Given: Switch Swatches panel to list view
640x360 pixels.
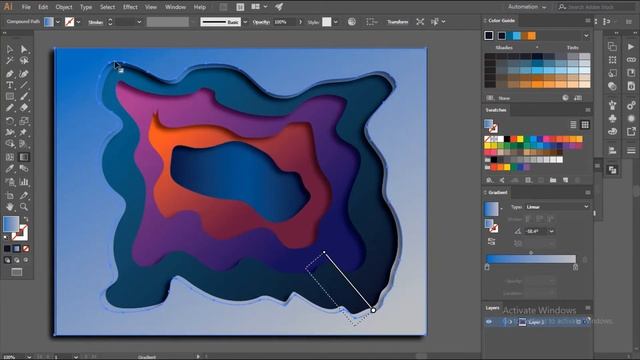Looking at the screenshot, I should (573, 124).
